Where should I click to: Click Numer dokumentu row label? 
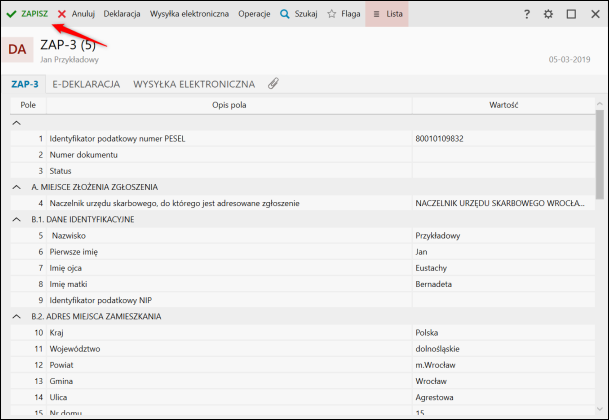click(x=84, y=155)
